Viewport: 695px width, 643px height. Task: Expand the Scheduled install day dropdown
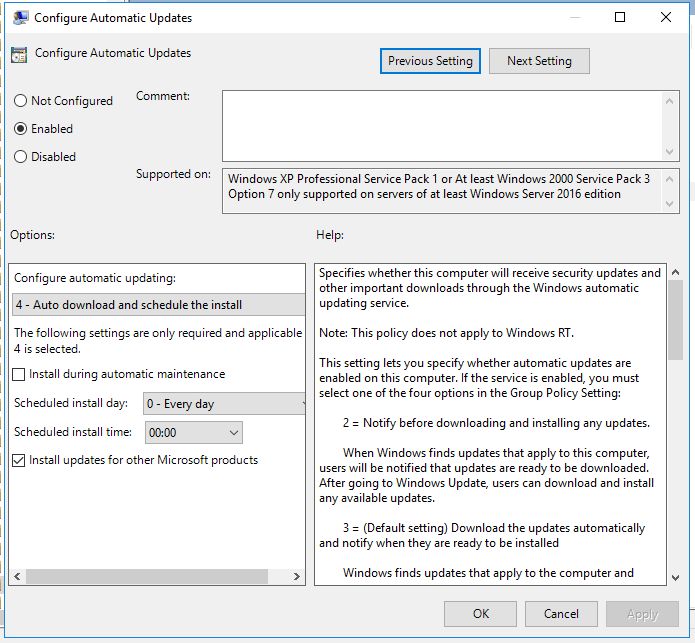point(224,404)
